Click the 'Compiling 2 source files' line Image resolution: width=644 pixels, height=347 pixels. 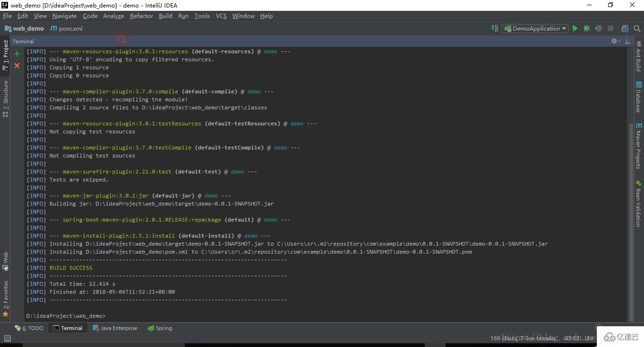pos(147,107)
